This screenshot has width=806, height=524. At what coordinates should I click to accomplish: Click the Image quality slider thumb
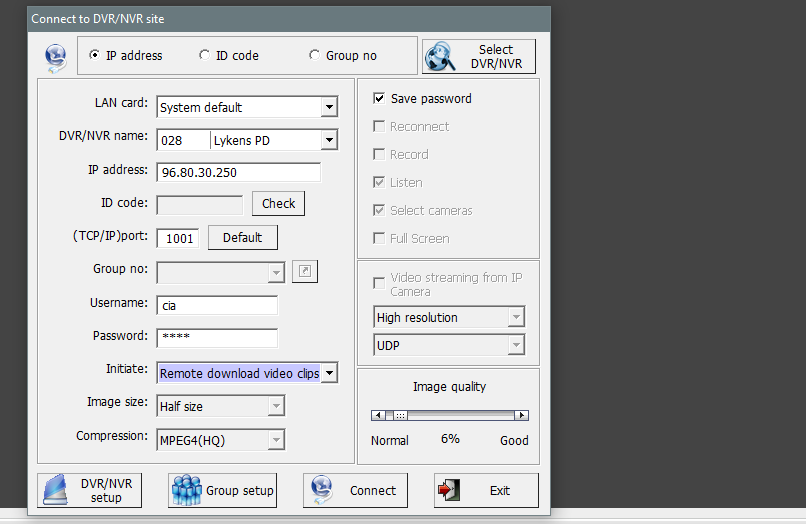pos(400,415)
